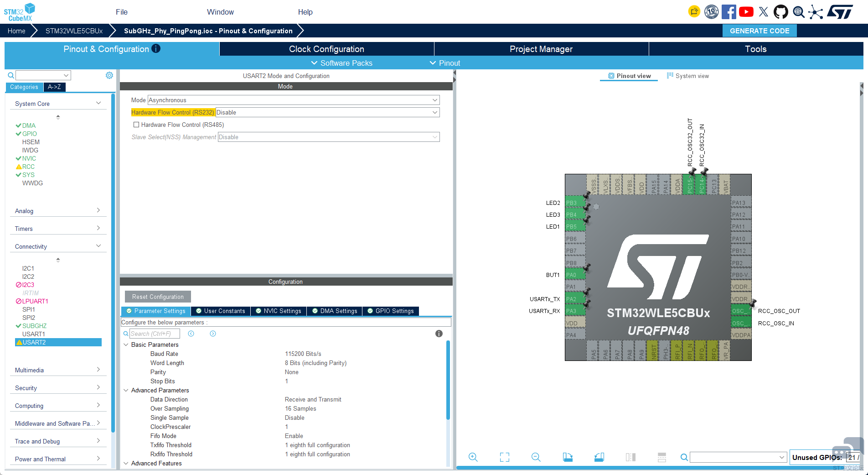Show parameter information icon
The width and height of the screenshot is (868, 475).
point(439,334)
